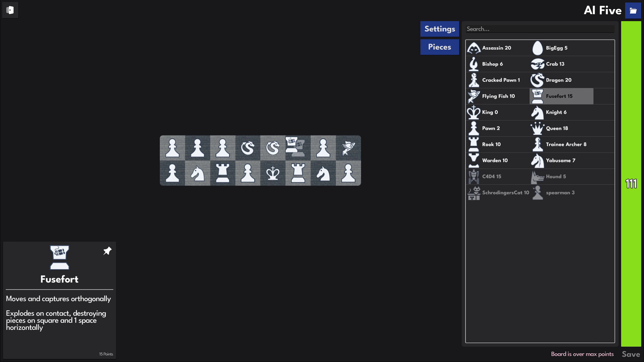Choose the Bishop piece icon
This screenshot has width=644, height=362.
click(x=474, y=64)
